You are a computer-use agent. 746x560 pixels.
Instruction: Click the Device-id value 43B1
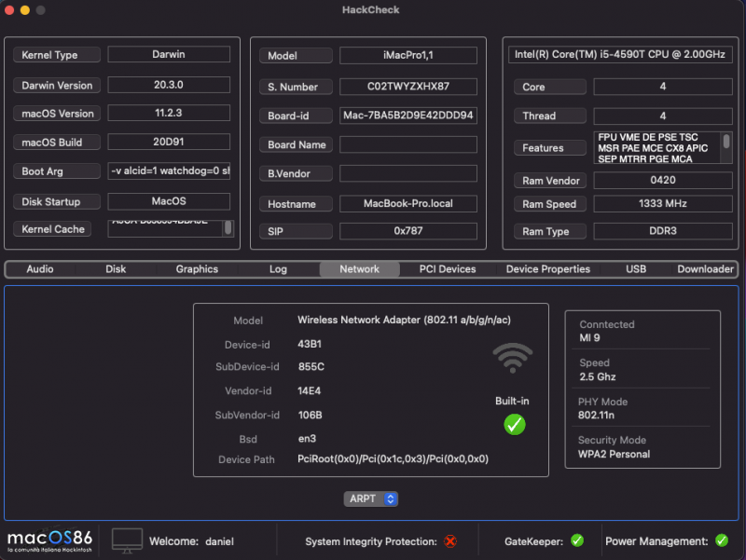pyautogui.click(x=310, y=344)
